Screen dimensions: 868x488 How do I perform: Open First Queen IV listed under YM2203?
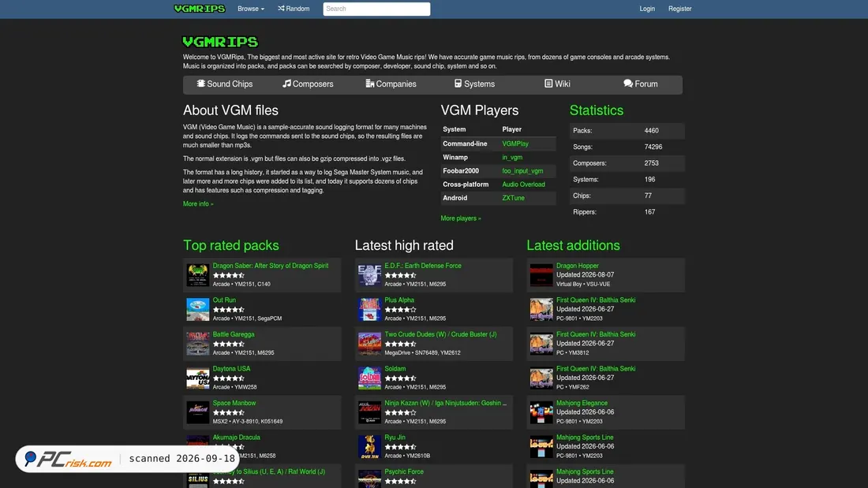click(x=596, y=300)
